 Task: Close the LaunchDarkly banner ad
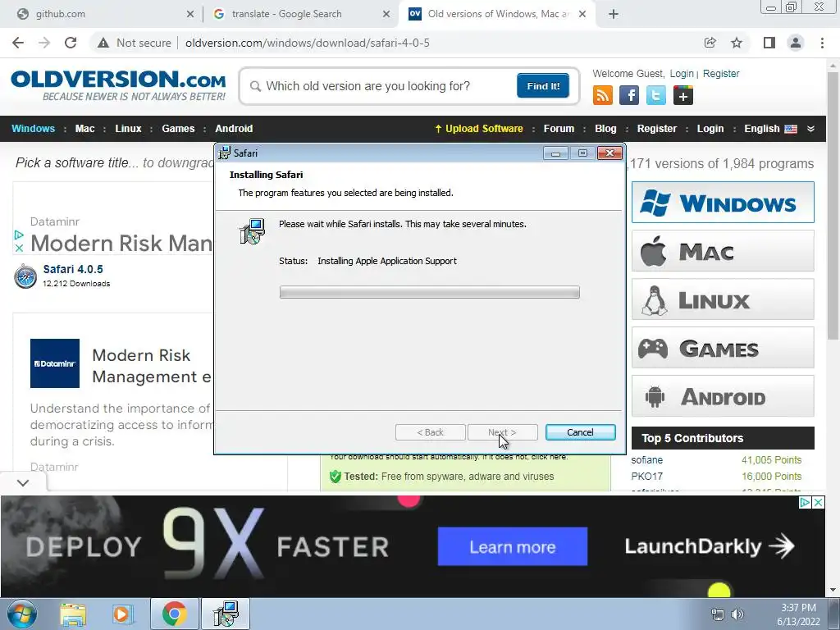point(819,503)
